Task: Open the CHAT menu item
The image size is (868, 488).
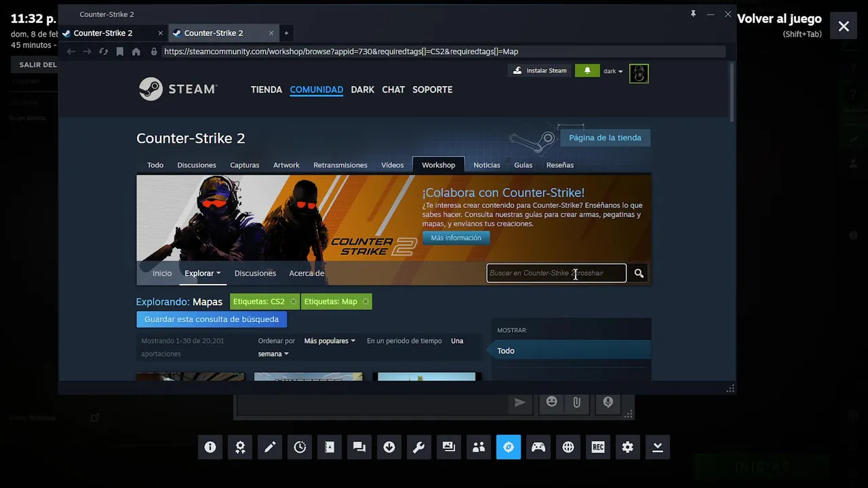Action: pyautogui.click(x=393, y=89)
